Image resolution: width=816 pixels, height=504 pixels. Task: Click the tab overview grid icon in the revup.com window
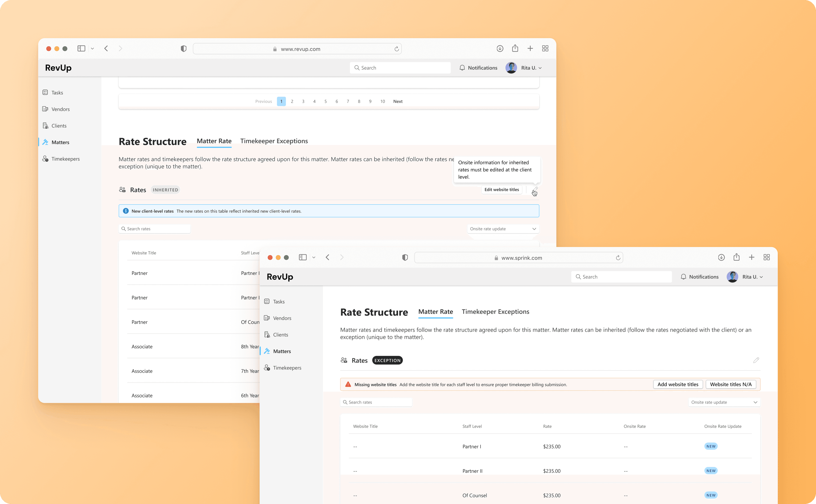[x=545, y=48]
